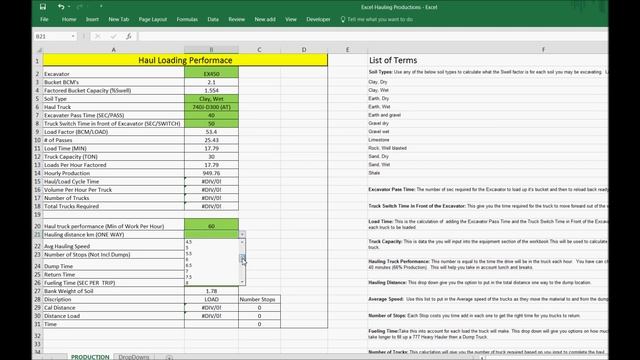
Task: Select Haul truck performance value 60
Action: click(211, 224)
